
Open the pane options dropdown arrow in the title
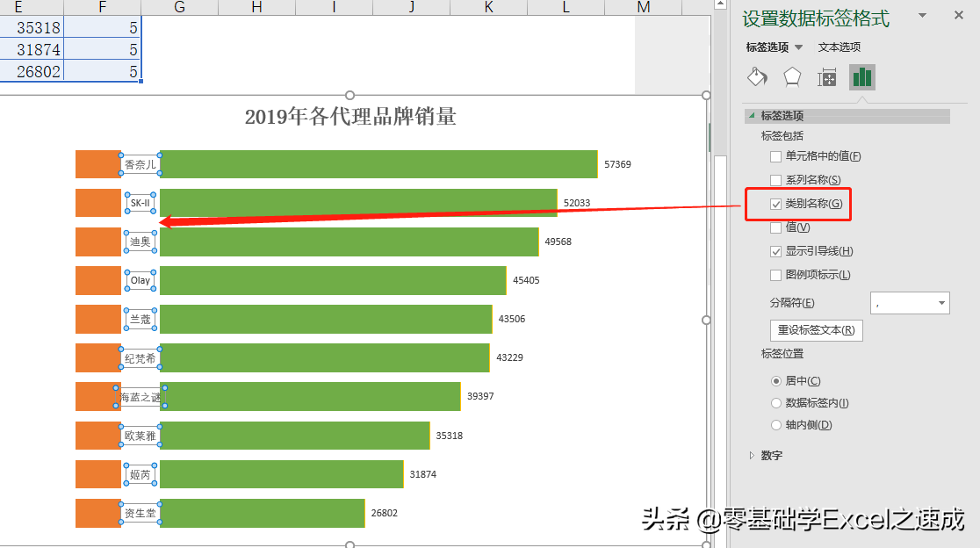[923, 15]
